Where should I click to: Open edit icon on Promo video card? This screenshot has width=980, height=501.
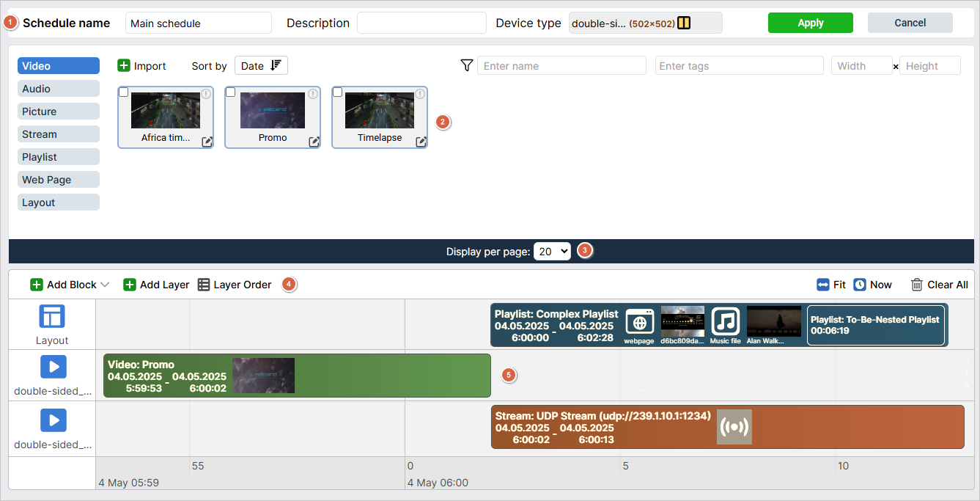[x=314, y=142]
